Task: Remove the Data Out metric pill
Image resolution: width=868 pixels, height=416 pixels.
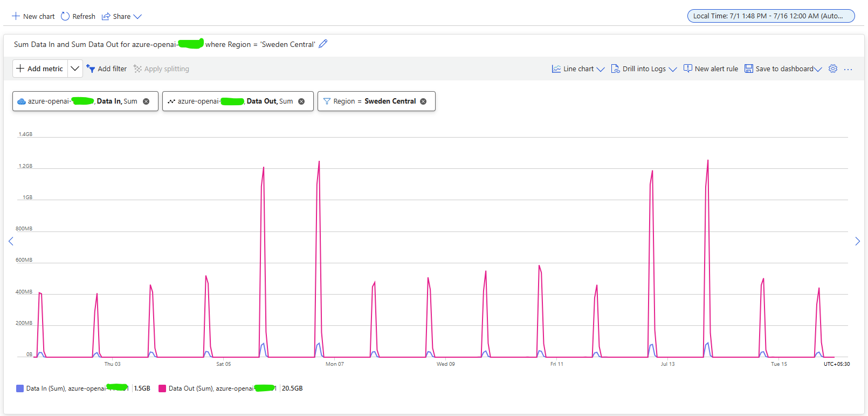Action: point(301,101)
